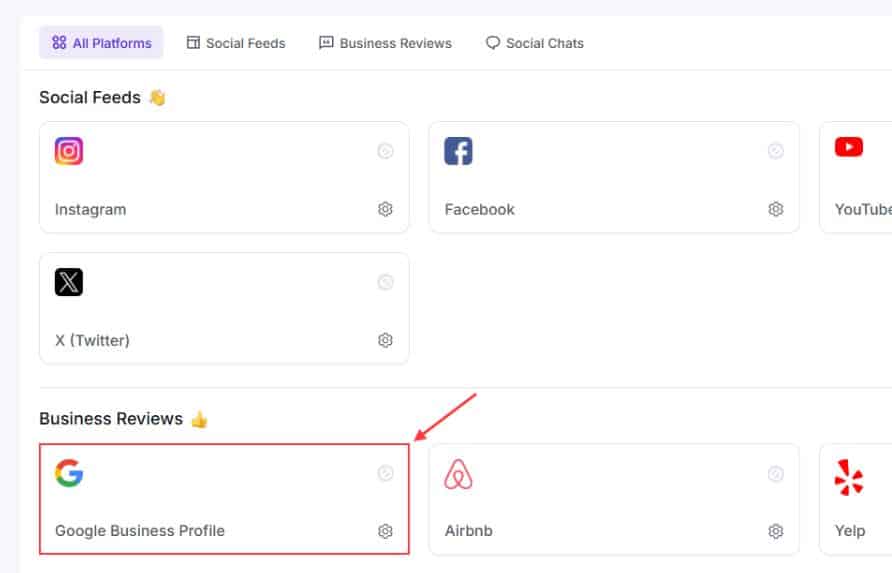Click the Airbnb logo icon

coord(459,475)
